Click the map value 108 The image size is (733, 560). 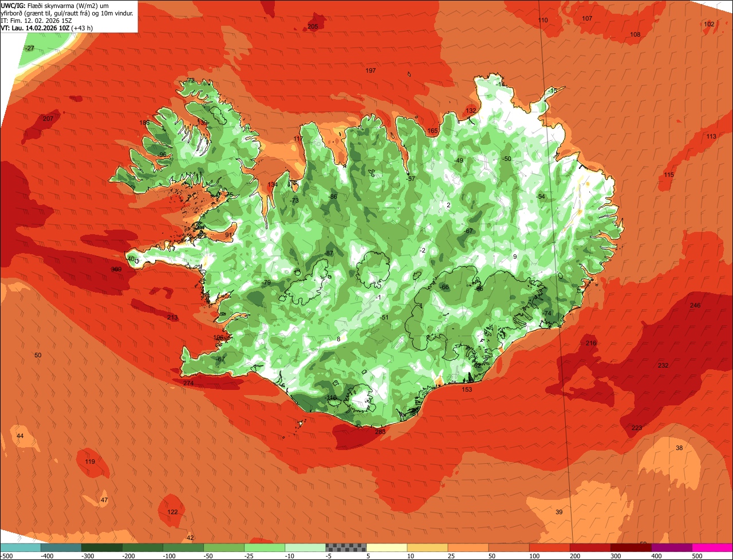click(x=635, y=35)
